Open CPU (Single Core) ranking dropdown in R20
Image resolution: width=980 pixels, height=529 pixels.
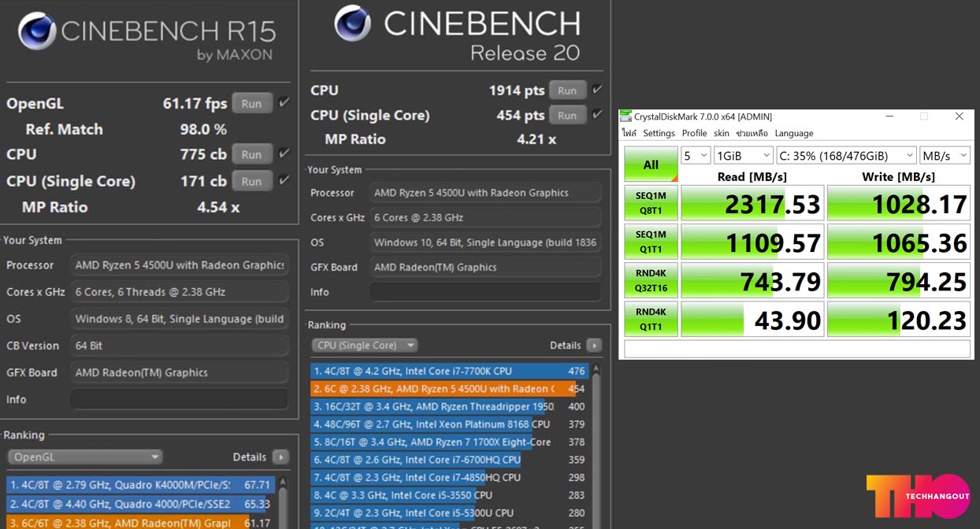tap(365, 345)
